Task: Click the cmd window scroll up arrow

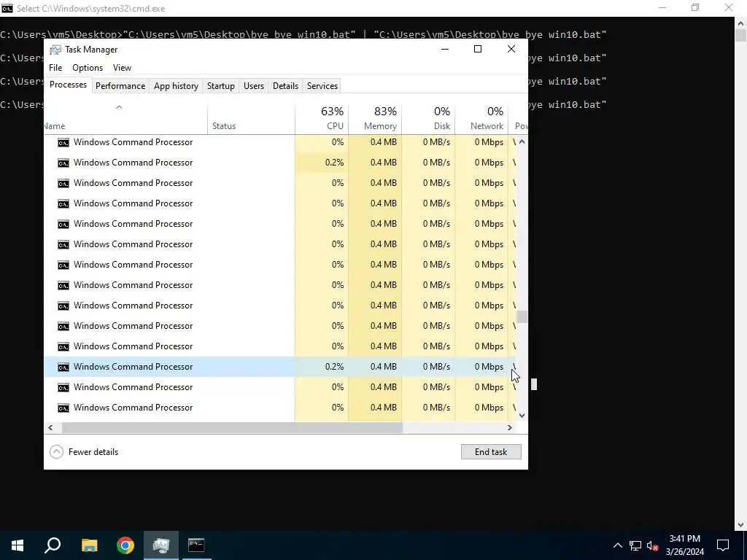Action: (741, 23)
